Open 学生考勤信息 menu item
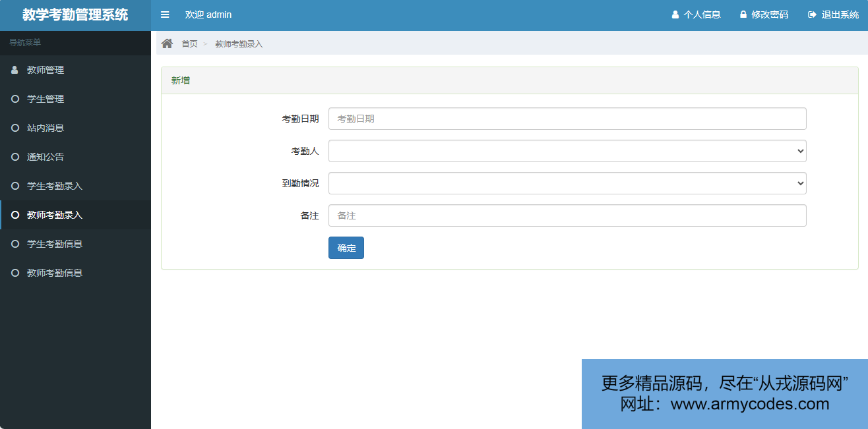The width and height of the screenshot is (868, 429). click(x=75, y=244)
